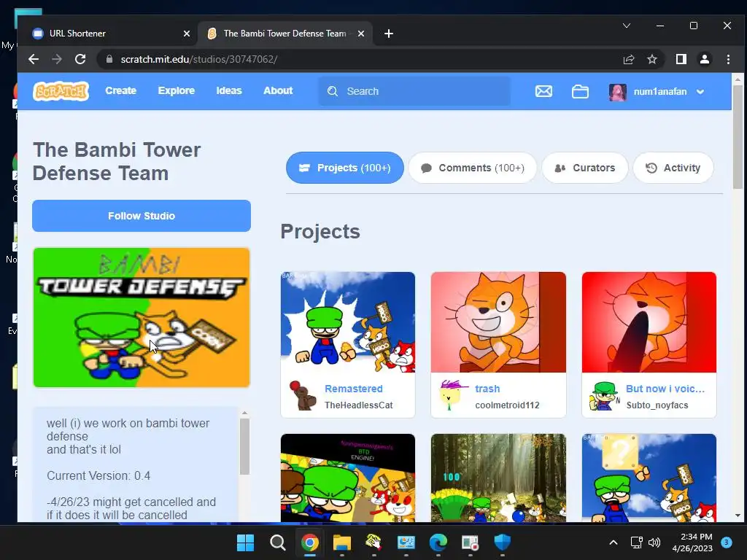Expand the tab search chevron
Screen dimensions: 747x560
pos(627,26)
